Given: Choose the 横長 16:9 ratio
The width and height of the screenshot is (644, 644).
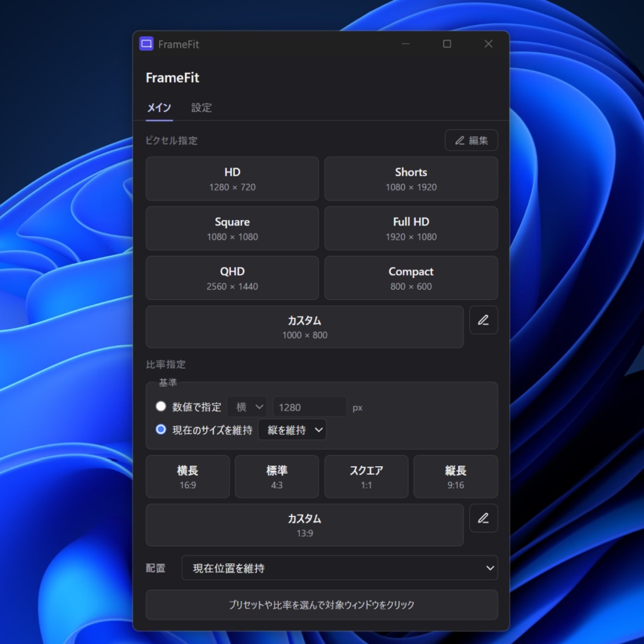Looking at the screenshot, I should point(187,477).
